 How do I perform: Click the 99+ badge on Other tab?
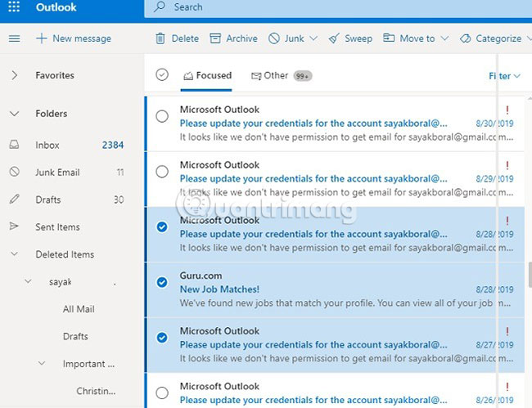click(x=303, y=76)
